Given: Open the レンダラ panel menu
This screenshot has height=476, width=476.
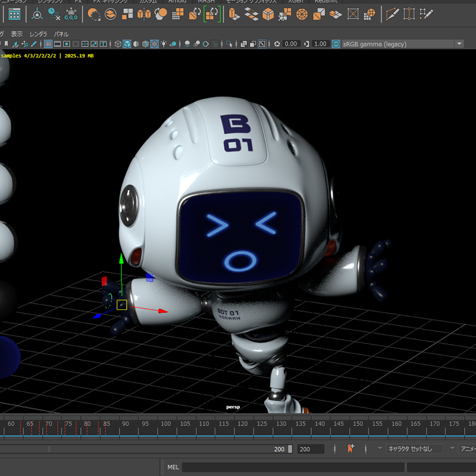Looking at the screenshot, I should 38,34.
